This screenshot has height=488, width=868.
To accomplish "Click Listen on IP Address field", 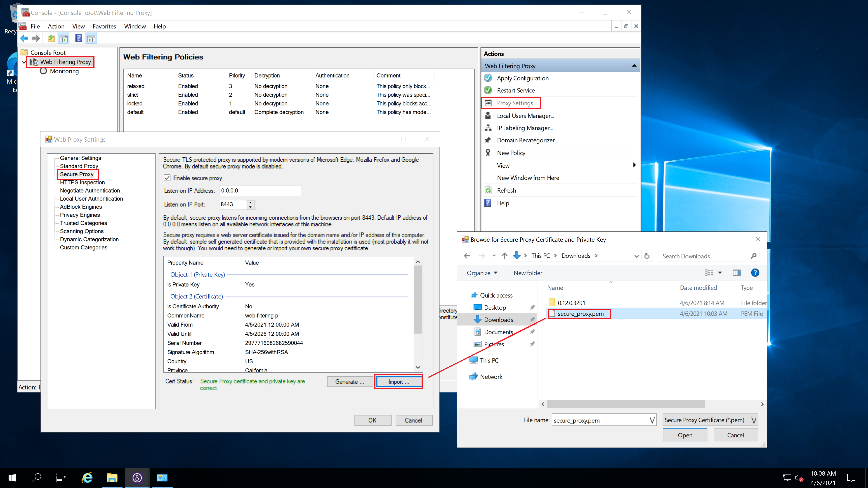I will [260, 191].
